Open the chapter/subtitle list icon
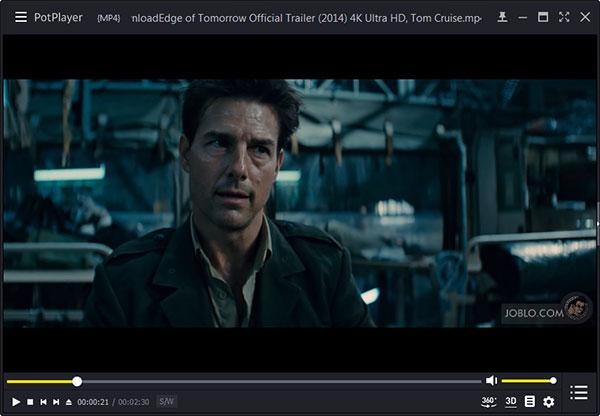This screenshot has height=416, width=600. pyautogui.click(x=530, y=401)
